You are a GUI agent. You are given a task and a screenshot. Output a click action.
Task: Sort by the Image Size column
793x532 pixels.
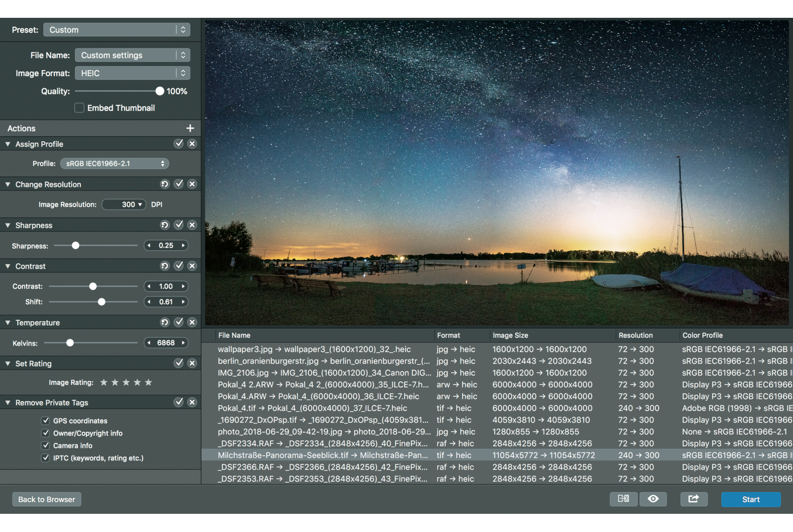tap(510, 335)
